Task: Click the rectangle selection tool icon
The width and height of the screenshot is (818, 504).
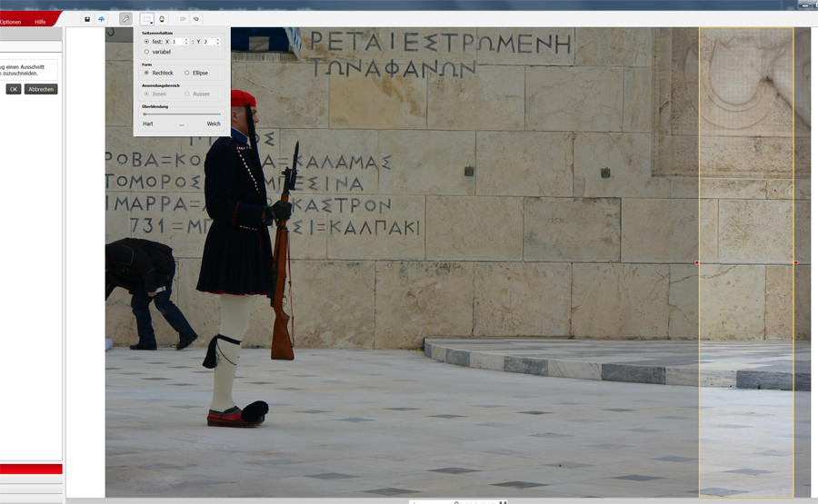Action: click(x=145, y=19)
